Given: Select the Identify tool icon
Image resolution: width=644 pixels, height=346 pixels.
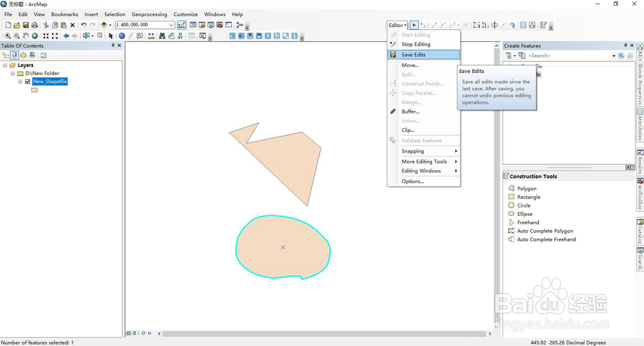Looking at the screenshot, I should coord(122,36).
